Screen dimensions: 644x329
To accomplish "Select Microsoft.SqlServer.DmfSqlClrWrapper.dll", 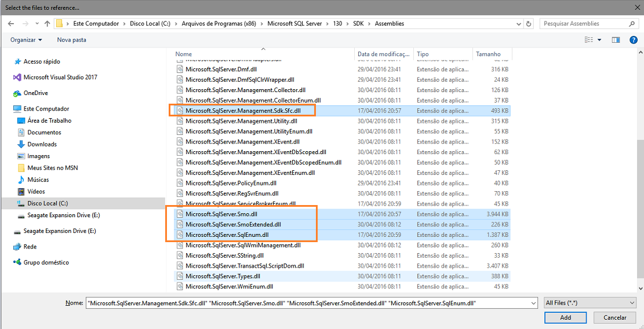I will click(x=240, y=79).
